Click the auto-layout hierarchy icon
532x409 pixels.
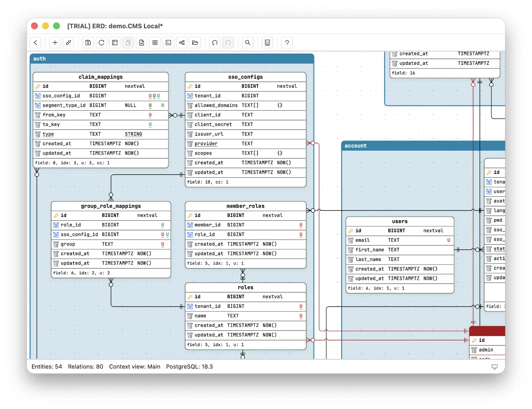click(182, 43)
